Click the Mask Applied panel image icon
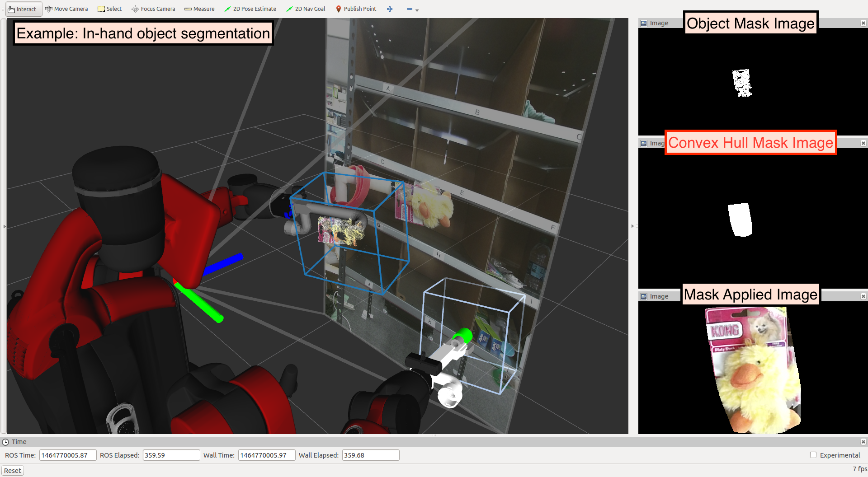Screen dimensions: 868x477 (x=644, y=296)
